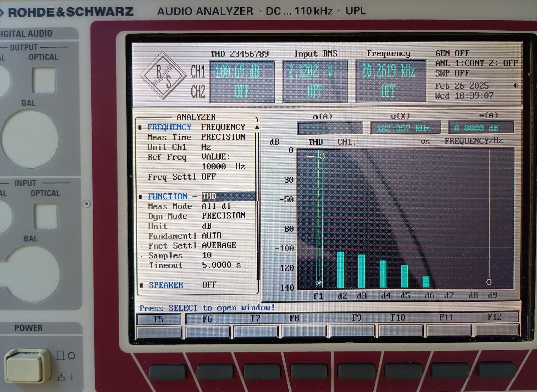The image size is (537, 392).
Task: Click the OUTPUT OPTICAL connector port
Action: pos(44,80)
